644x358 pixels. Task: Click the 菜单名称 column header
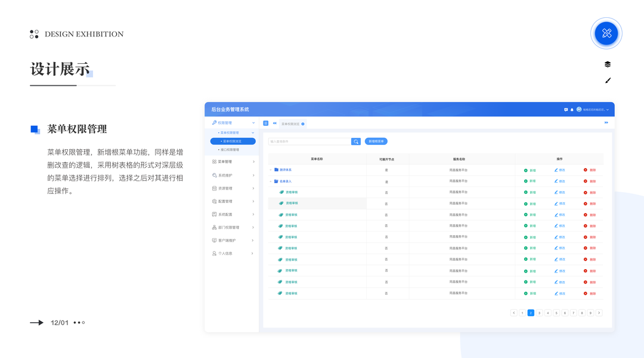[317, 159]
